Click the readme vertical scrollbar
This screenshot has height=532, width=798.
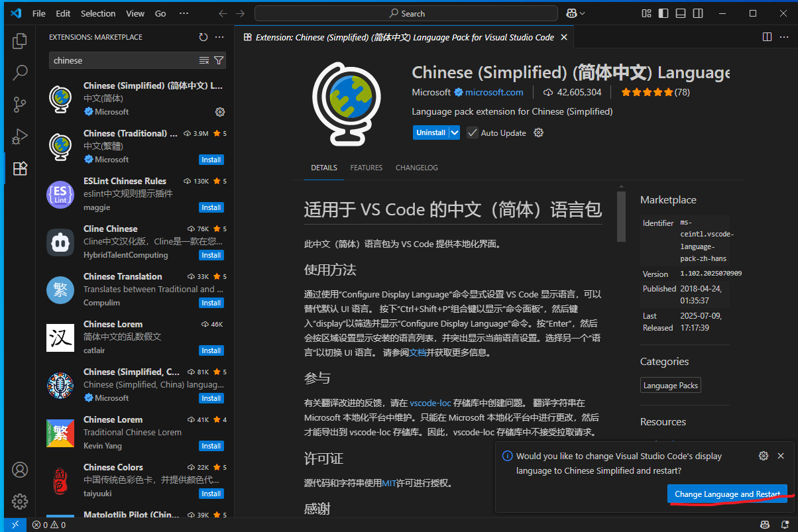click(621, 217)
